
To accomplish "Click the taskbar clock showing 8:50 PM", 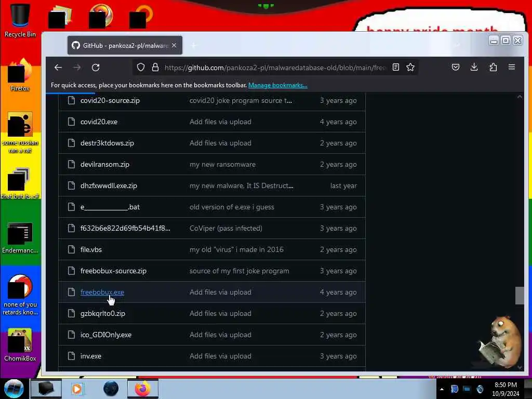I will pyautogui.click(x=506, y=389).
